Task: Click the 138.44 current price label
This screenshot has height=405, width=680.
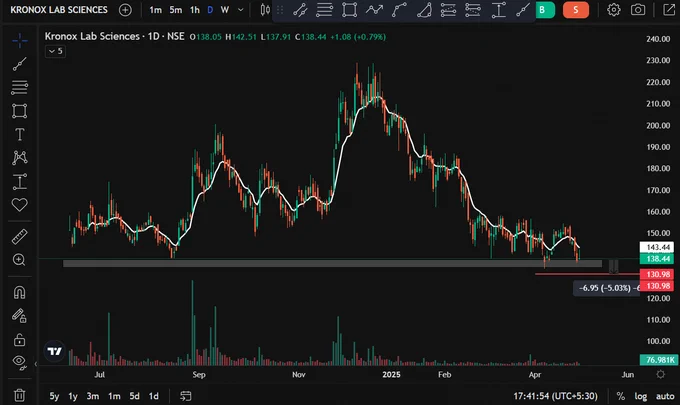Action: pos(657,259)
